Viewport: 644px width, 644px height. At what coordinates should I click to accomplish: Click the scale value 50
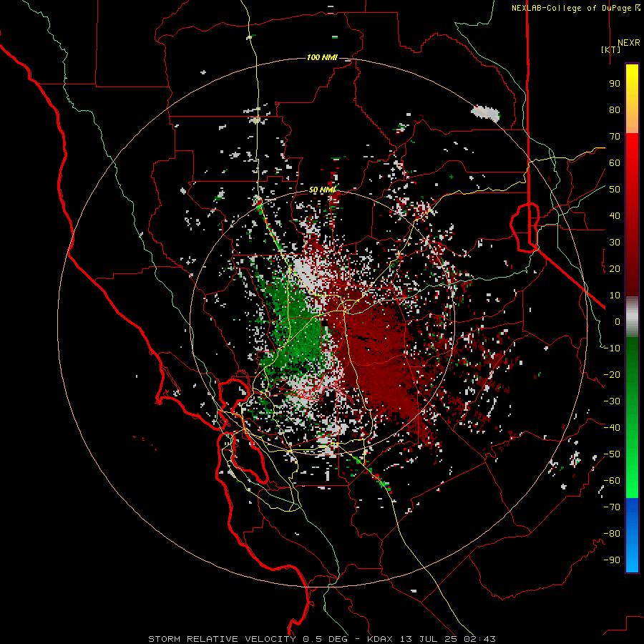pos(615,190)
